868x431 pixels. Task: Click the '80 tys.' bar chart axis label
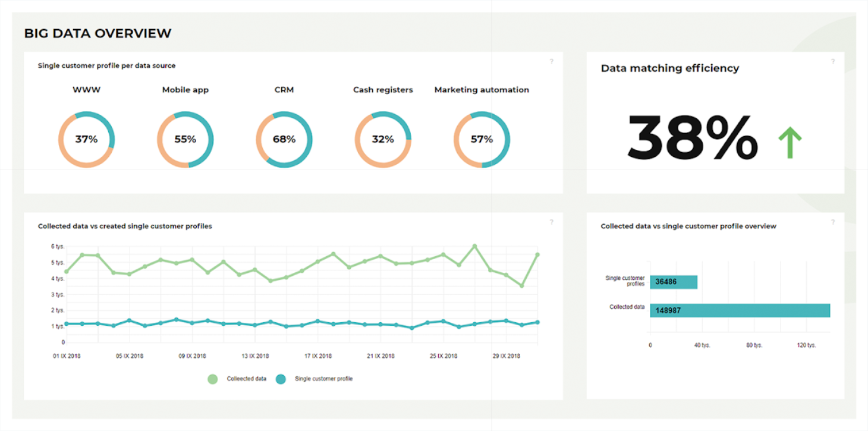754,345
